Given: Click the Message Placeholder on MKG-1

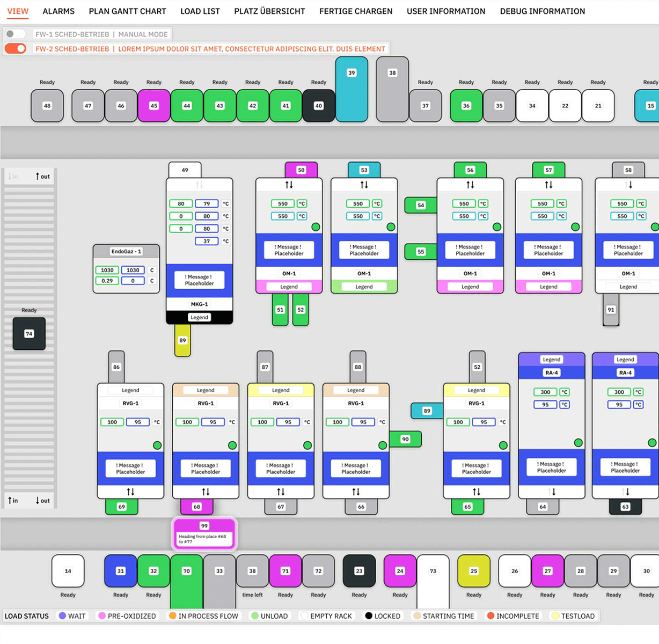Looking at the screenshot, I should tap(199, 280).
